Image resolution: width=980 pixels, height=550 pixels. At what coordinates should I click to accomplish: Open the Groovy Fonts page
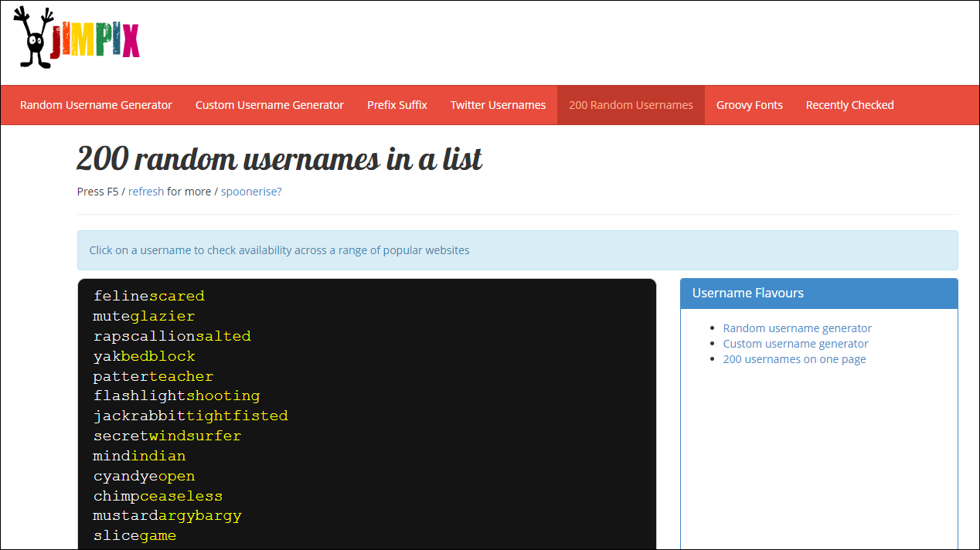click(x=749, y=105)
